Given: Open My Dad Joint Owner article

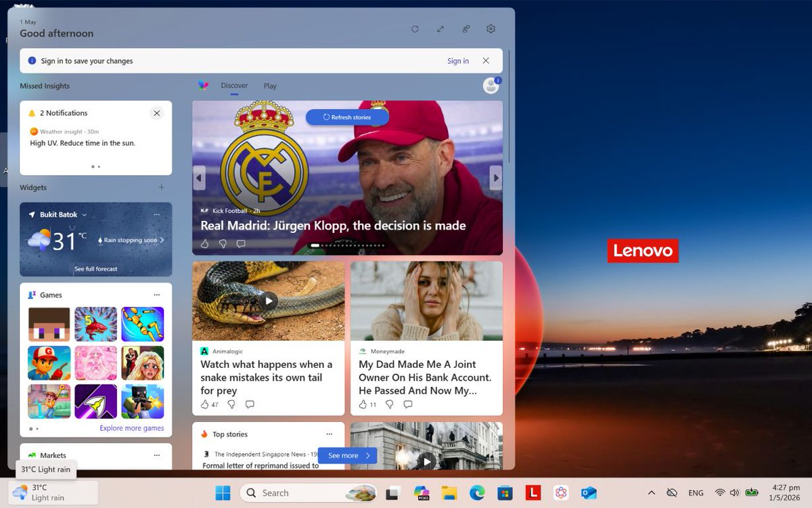Looking at the screenshot, I should tap(425, 377).
